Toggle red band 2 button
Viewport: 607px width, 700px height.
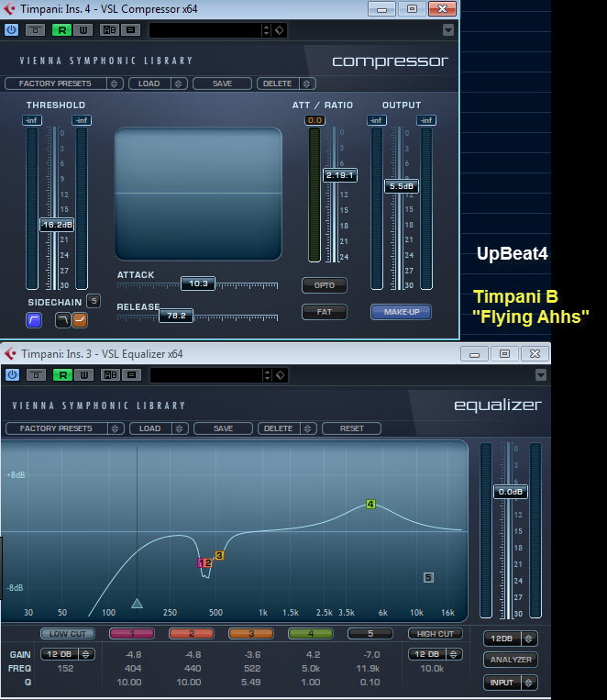pos(192,633)
